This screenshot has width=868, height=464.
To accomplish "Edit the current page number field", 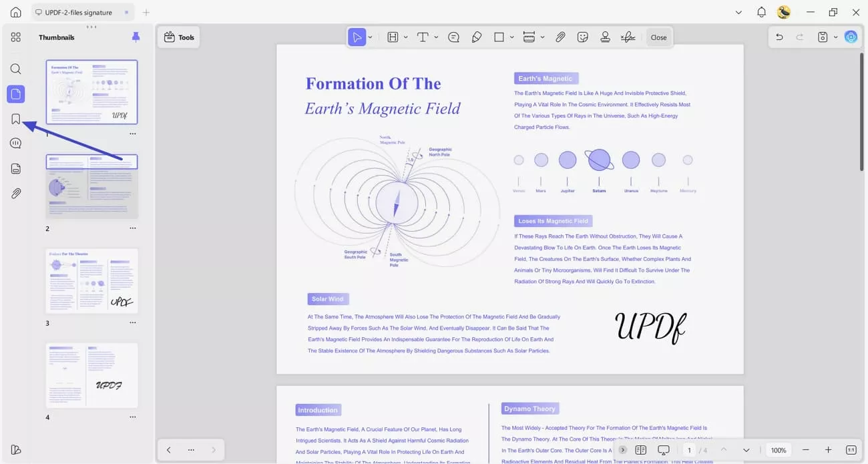I will (x=689, y=450).
